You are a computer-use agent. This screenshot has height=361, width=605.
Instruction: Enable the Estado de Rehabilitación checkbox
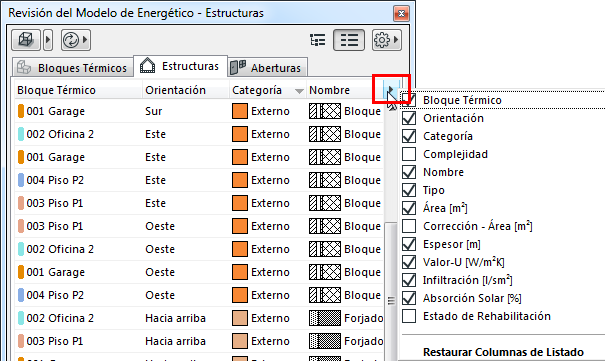(409, 316)
